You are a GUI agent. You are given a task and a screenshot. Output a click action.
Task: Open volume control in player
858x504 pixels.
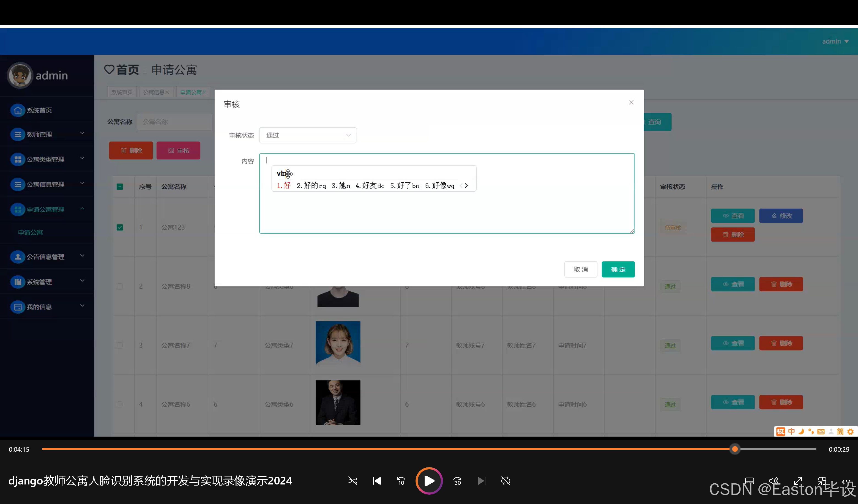click(774, 481)
